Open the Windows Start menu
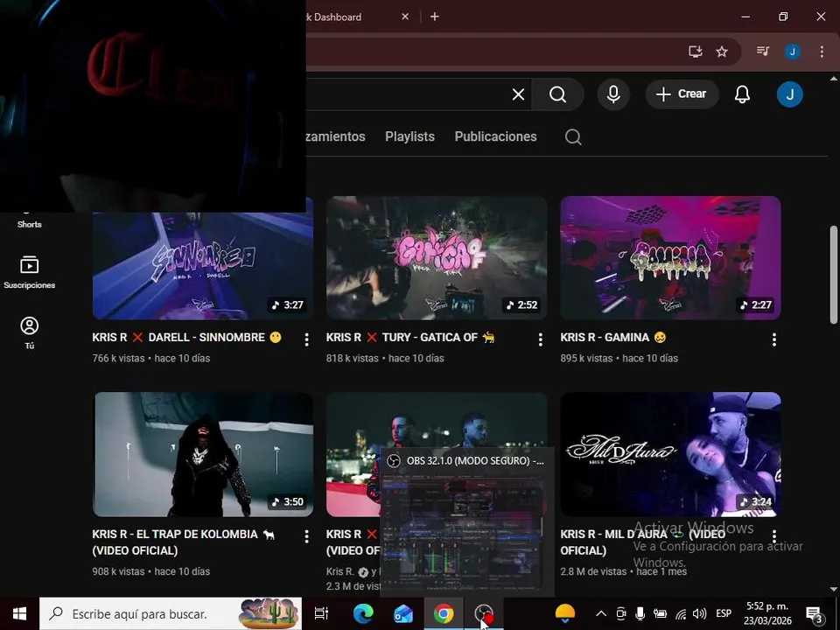The height and width of the screenshot is (630, 840). click(x=19, y=614)
